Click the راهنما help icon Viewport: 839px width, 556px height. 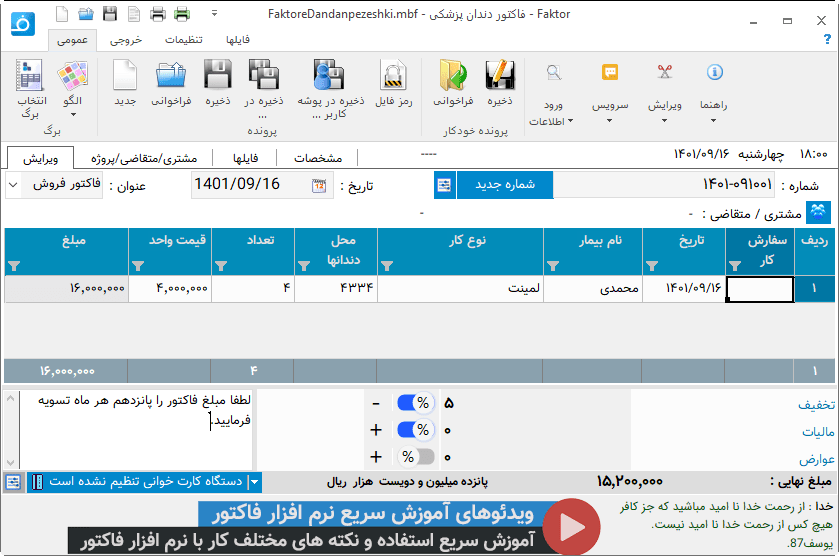click(x=714, y=77)
